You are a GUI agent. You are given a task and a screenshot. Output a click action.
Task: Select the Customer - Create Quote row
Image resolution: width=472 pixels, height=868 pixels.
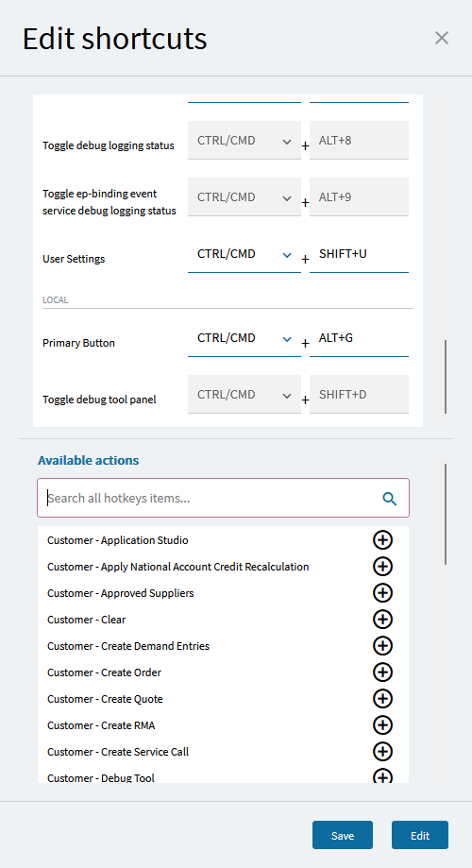click(223, 699)
